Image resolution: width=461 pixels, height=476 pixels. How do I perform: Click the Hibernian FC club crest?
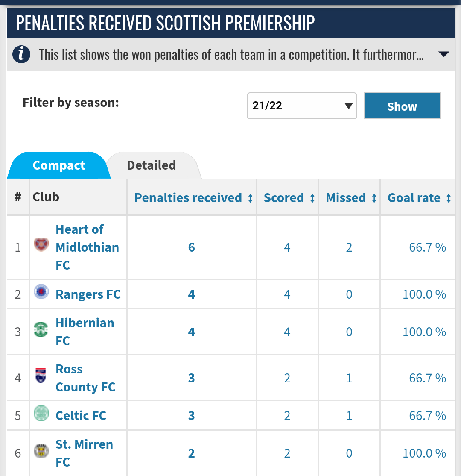(x=41, y=329)
